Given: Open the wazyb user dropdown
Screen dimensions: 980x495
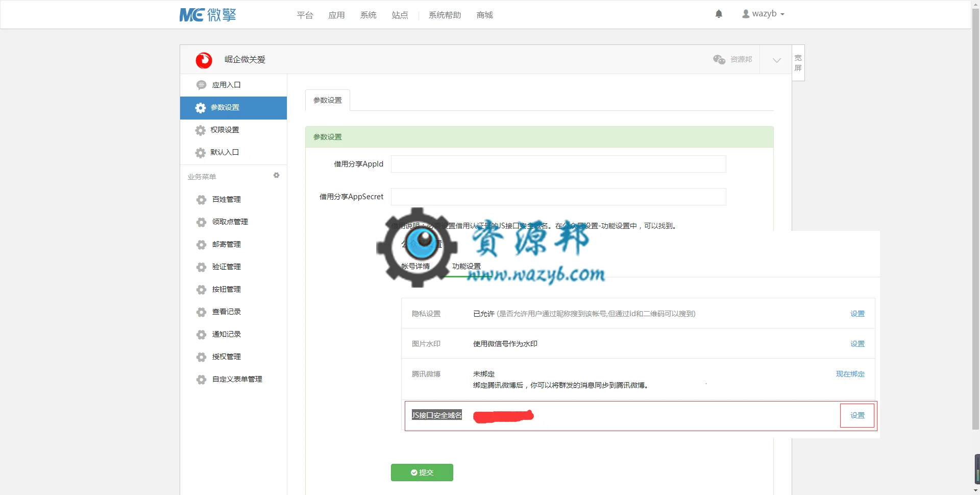Looking at the screenshot, I should [x=763, y=14].
